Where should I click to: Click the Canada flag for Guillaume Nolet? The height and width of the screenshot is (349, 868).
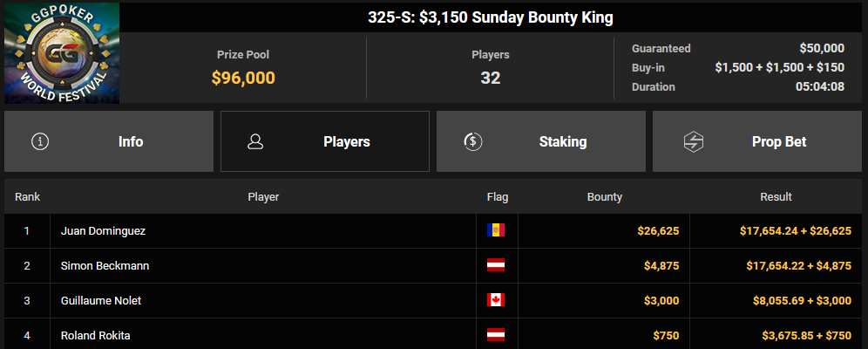[x=496, y=300]
